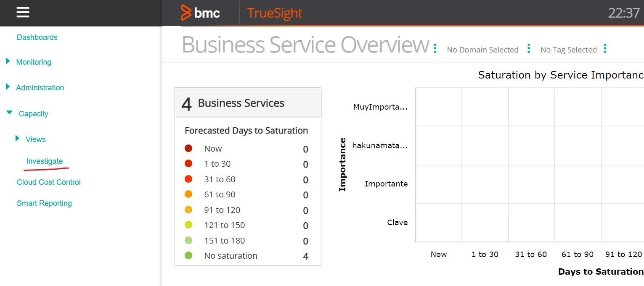Go to Smart Reporting
The height and width of the screenshot is (286, 644).
click(44, 203)
